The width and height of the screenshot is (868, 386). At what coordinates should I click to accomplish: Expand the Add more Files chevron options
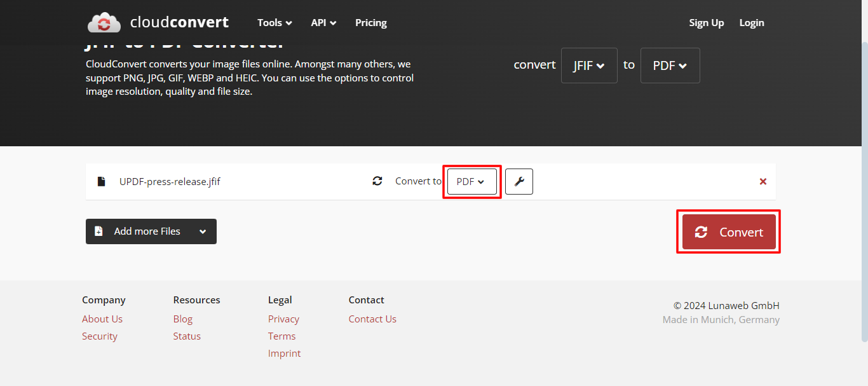point(203,231)
